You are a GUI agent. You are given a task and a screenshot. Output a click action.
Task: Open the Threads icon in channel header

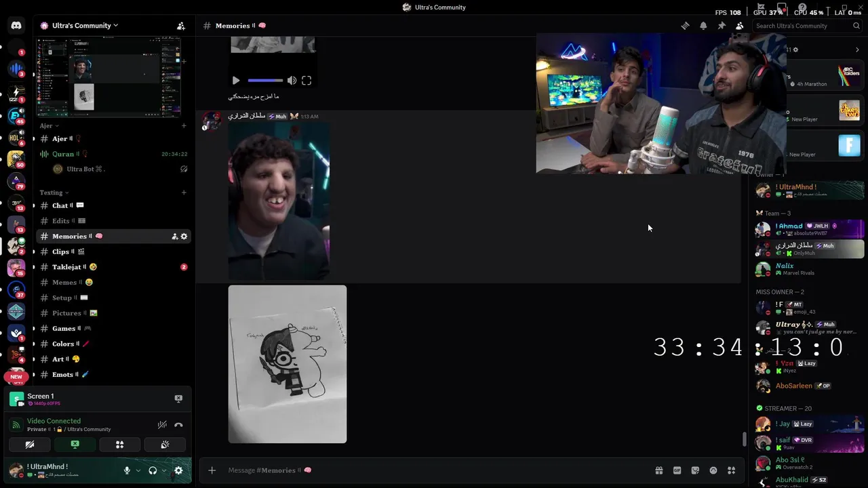click(685, 26)
